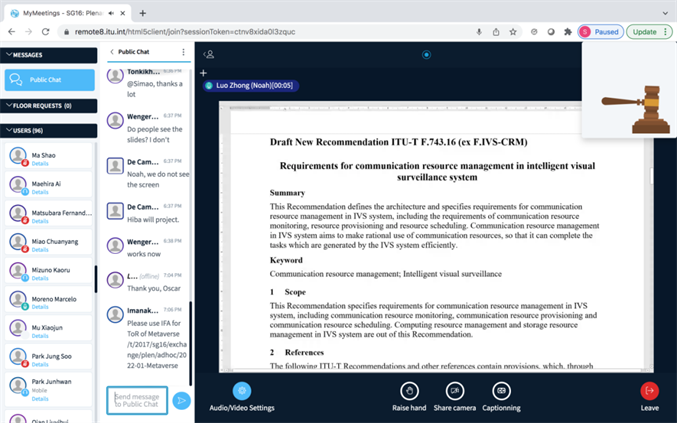677x423 pixels.
Task: Open a new browser tab
Action: coord(142,13)
